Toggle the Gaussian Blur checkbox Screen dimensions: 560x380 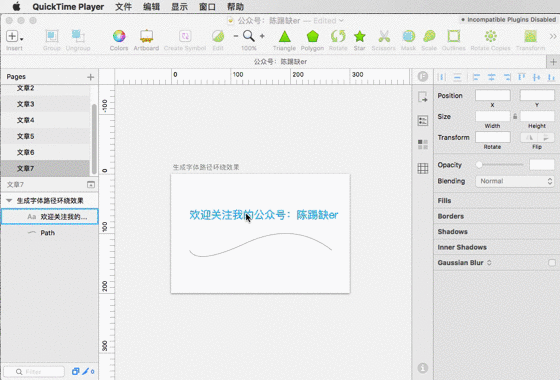click(552, 263)
